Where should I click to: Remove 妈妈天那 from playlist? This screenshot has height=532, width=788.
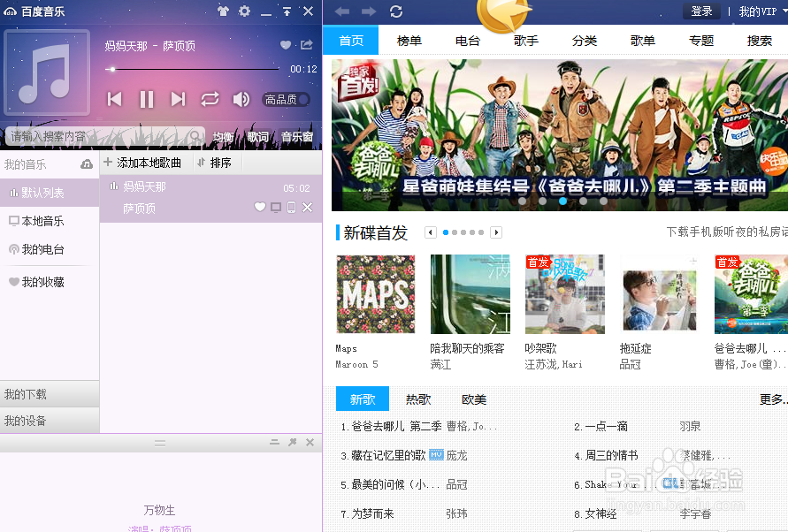[x=307, y=207]
